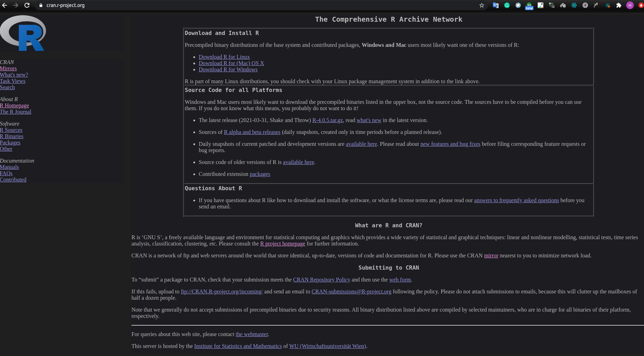Open the blue-red circular arrows extension
The width and height of the screenshot is (644, 356).
(518, 5)
